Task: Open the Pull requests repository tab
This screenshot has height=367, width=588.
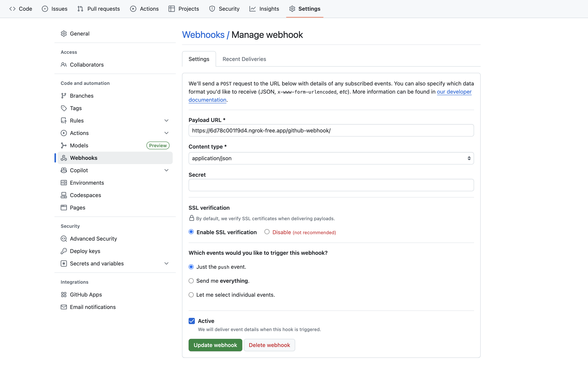Action: [99, 9]
